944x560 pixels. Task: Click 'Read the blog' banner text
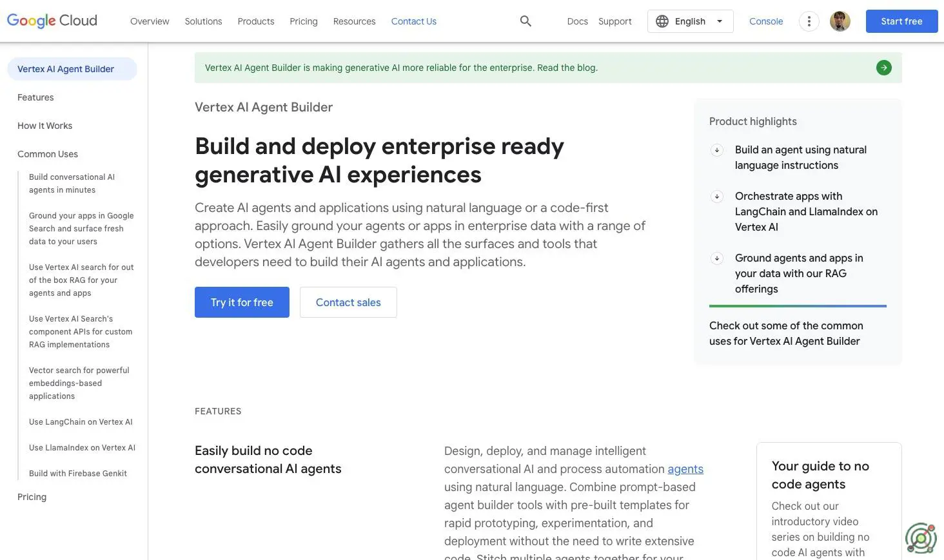(x=567, y=68)
